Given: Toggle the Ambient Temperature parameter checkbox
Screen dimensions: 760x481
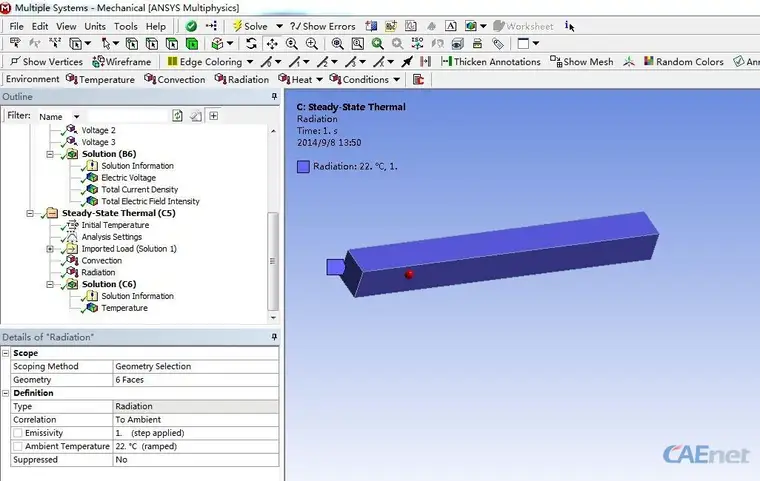Looking at the screenshot, I should click(x=18, y=446).
